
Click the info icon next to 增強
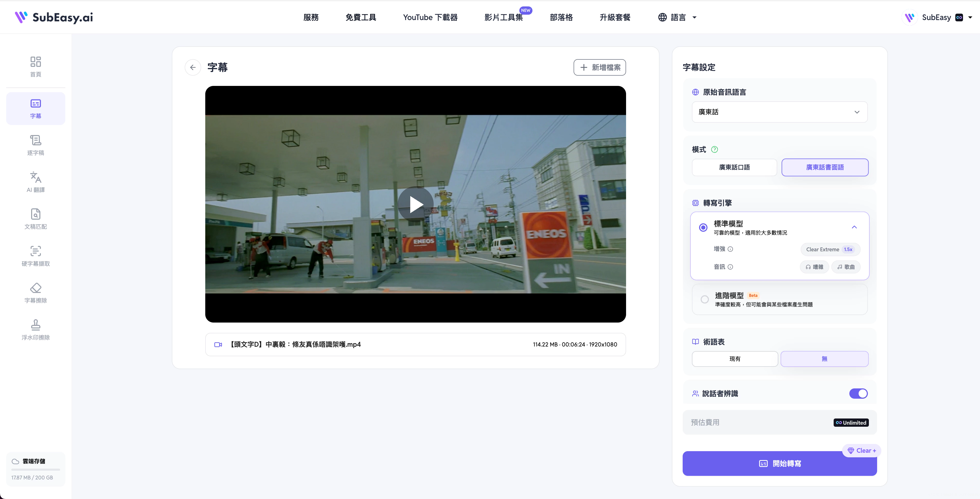tap(730, 249)
